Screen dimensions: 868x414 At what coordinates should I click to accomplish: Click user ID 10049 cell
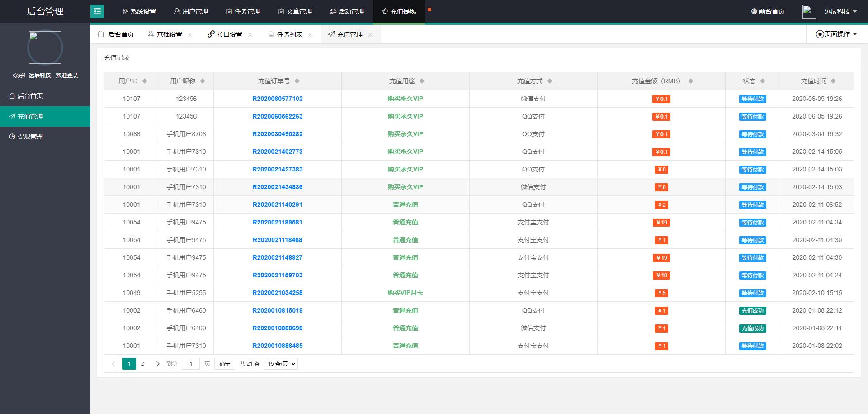(x=132, y=293)
